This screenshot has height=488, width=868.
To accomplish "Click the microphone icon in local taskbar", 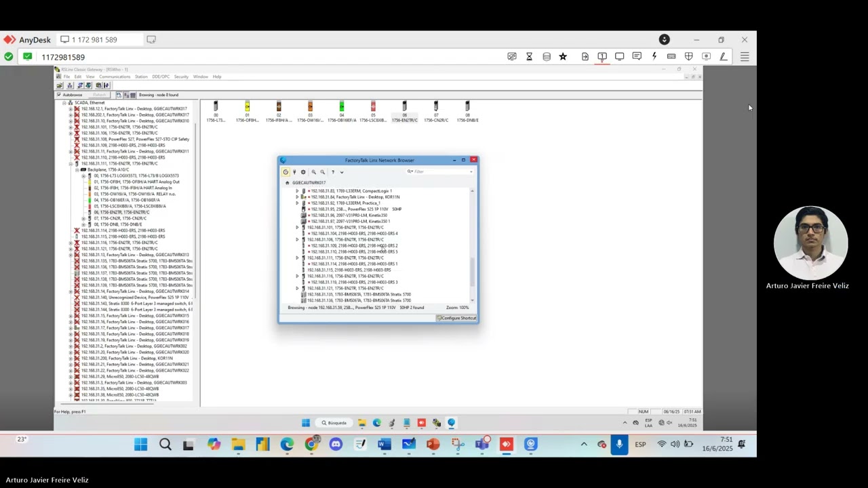I will pos(619,445).
